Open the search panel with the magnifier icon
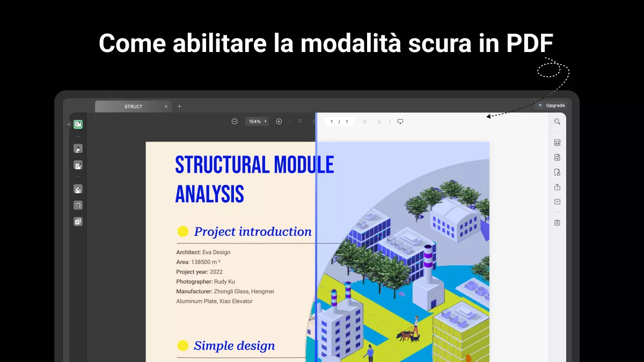This screenshot has height=362, width=644. pyautogui.click(x=557, y=121)
